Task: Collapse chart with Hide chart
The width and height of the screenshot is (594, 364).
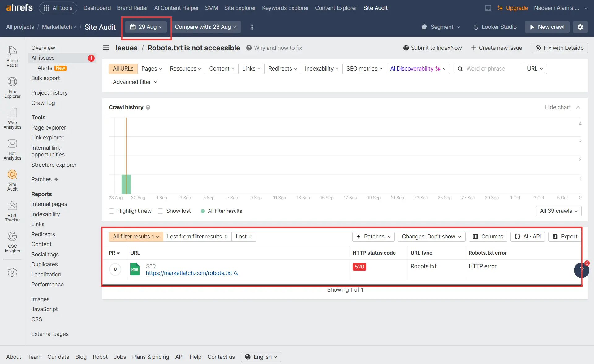Action: tap(562, 107)
